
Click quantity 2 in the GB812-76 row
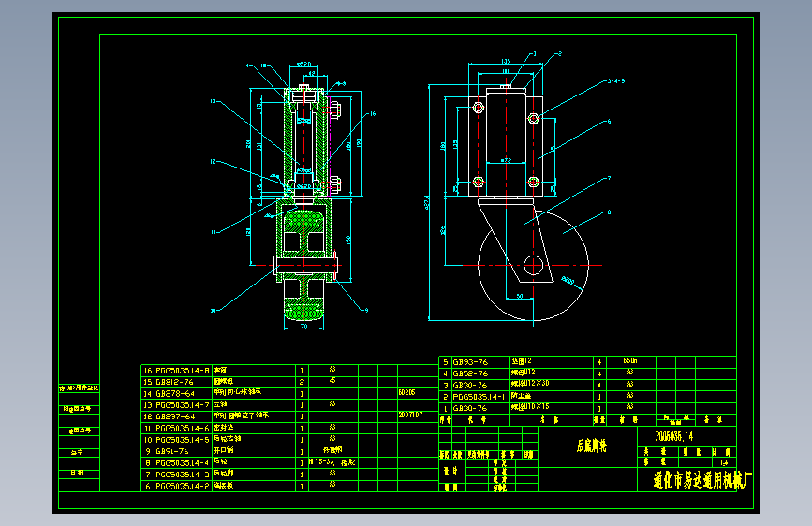tap(302, 382)
